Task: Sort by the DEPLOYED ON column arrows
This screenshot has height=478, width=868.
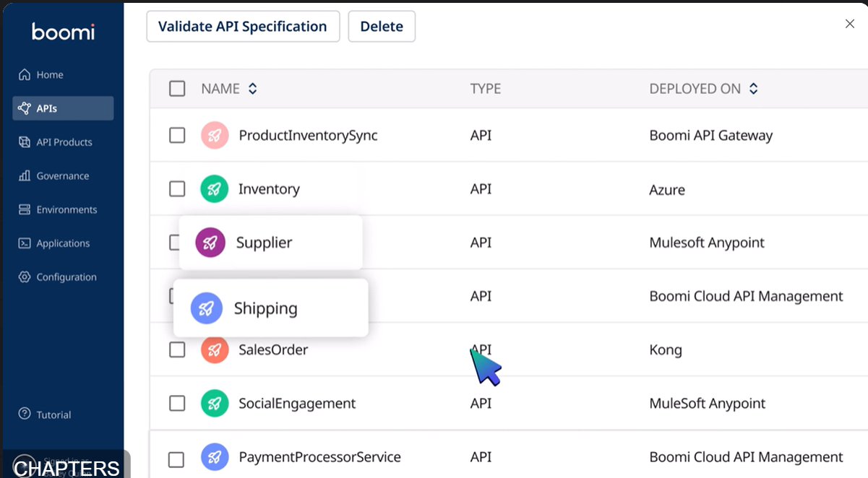Action: click(x=753, y=89)
